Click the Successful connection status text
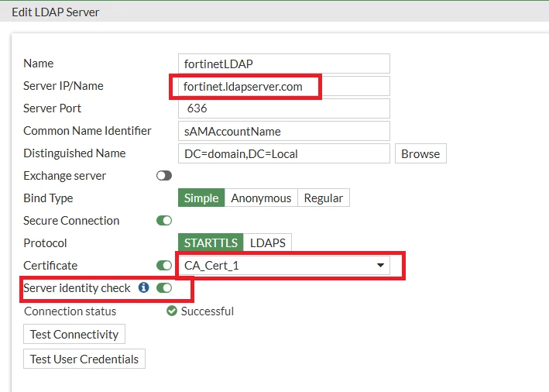This screenshot has height=392, width=549. 208,311
